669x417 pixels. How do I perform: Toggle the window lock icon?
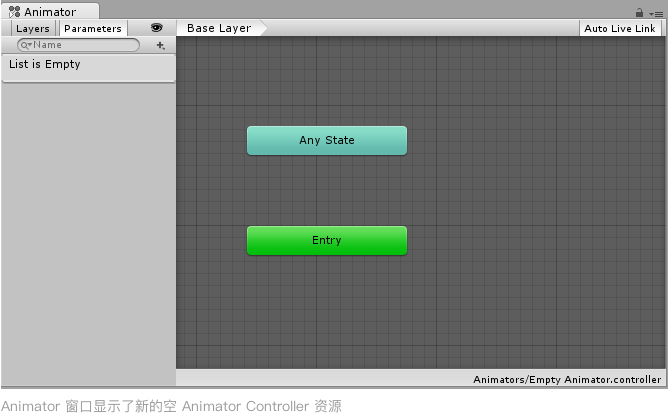[x=639, y=12]
